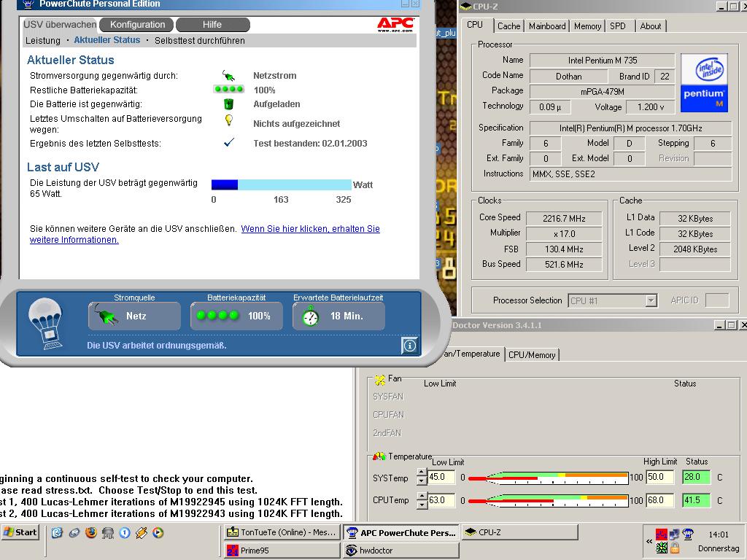This screenshot has height=560, width=747.
Task: Click the CPUTemp status value 41.5
Action: click(696, 500)
